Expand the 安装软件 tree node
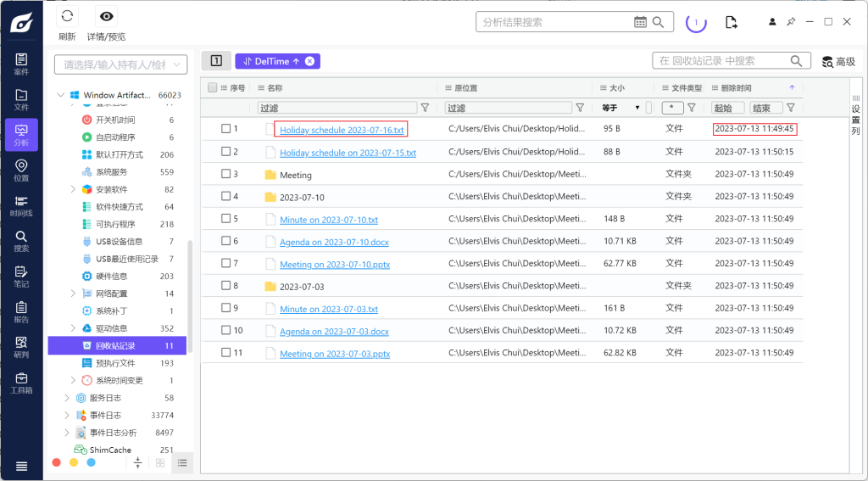 [73, 189]
